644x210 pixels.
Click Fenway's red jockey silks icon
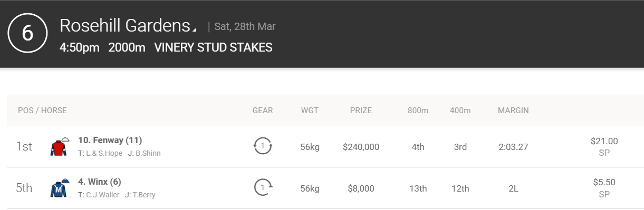(x=59, y=147)
